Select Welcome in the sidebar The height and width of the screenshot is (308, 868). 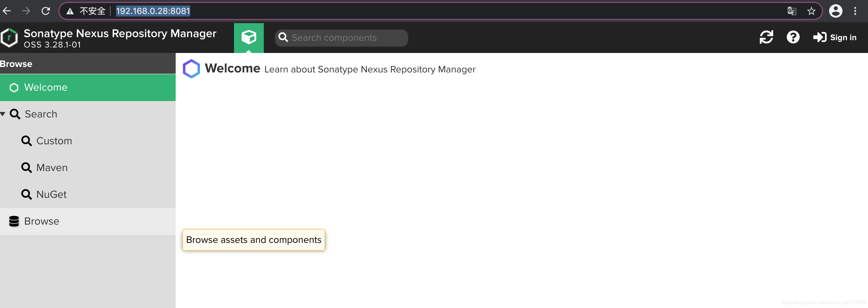click(x=88, y=87)
